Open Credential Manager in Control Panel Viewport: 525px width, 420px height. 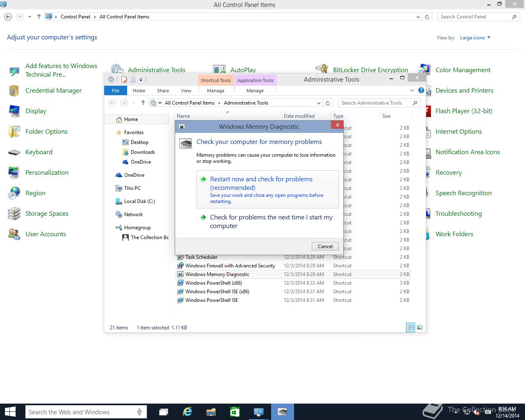click(53, 91)
